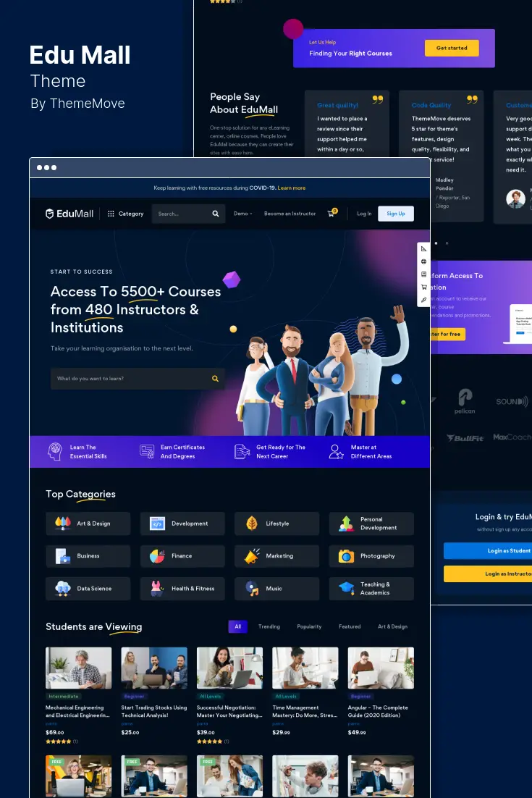Click the EduMall logo in the header
The image size is (532, 798).
[x=69, y=214]
